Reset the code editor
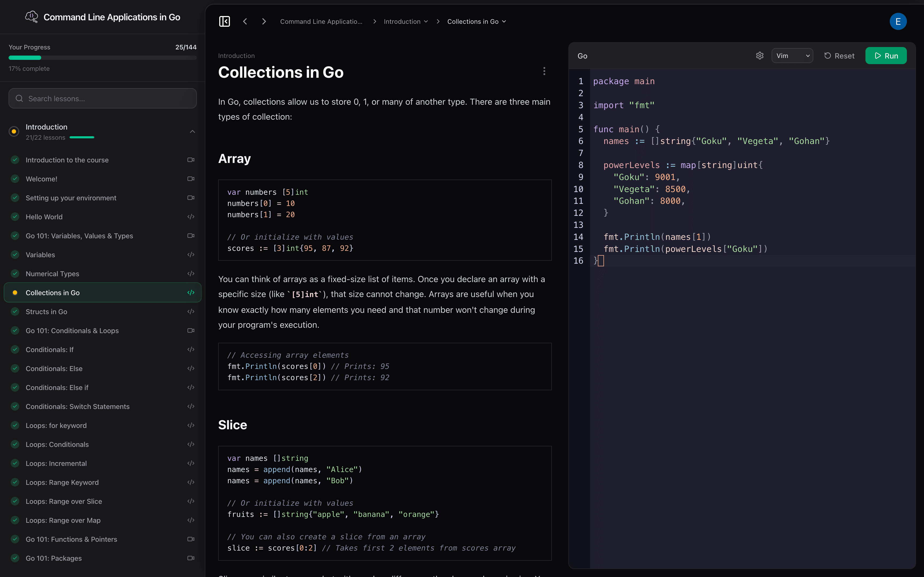Viewport: 924px width, 577px height. pyautogui.click(x=840, y=55)
